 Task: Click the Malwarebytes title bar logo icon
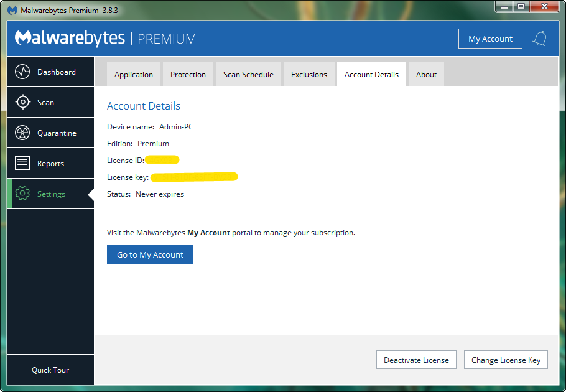pos(12,10)
